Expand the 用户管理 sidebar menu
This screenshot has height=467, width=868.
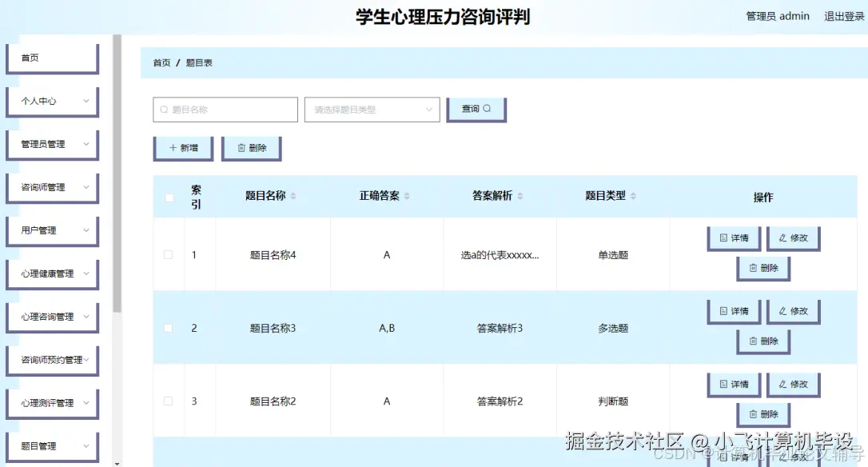[x=53, y=231]
